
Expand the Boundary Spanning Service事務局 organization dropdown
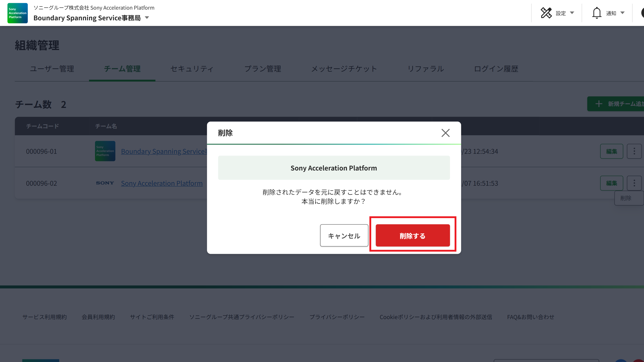pyautogui.click(x=147, y=18)
